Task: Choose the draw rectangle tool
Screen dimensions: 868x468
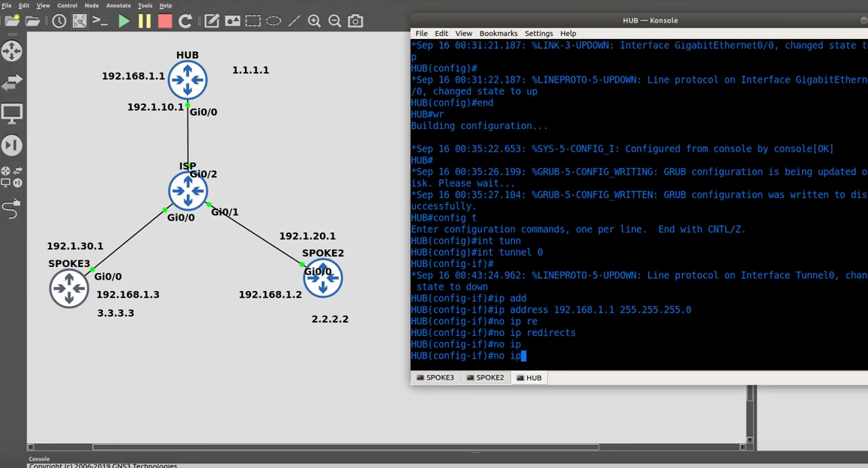Action: tap(253, 21)
